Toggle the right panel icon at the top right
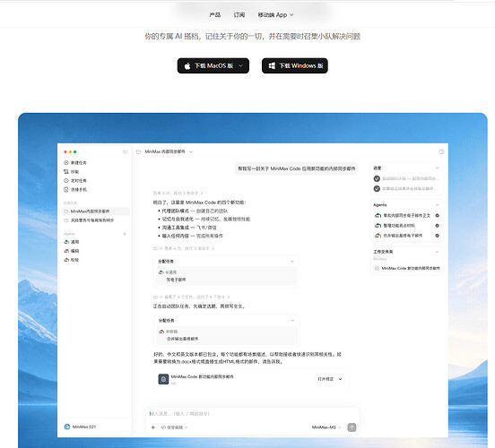Image resolution: width=495 pixels, height=448 pixels. [x=442, y=151]
